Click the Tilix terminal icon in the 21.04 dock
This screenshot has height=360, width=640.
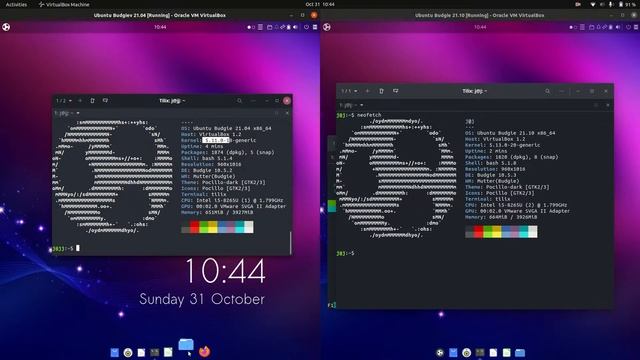pyautogui.click(x=155, y=352)
